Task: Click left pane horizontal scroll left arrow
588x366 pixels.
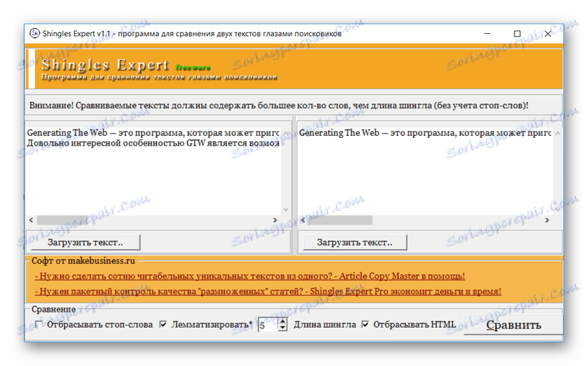Action: [x=31, y=220]
